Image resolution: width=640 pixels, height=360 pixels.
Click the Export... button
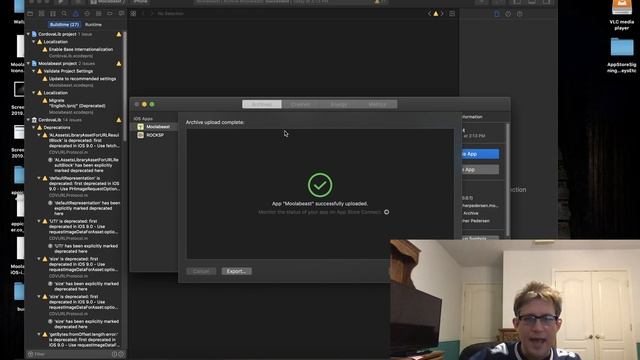[x=236, y=271]
